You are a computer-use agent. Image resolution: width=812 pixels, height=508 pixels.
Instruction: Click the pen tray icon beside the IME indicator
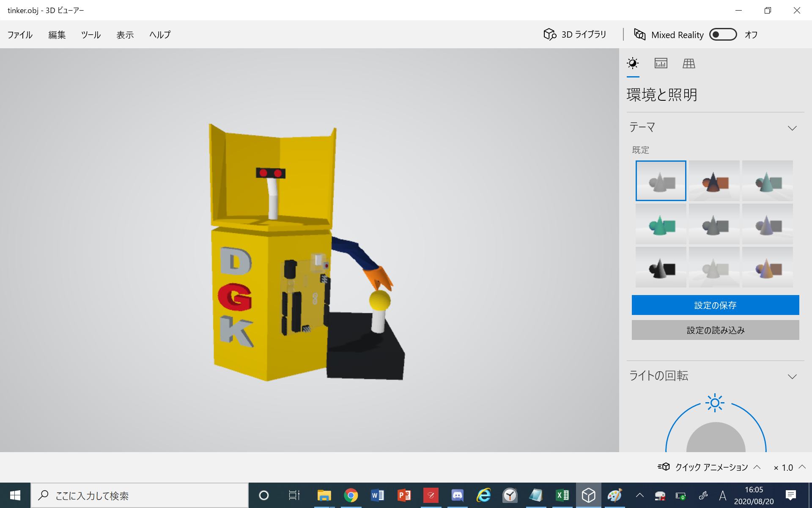[703, 495]
